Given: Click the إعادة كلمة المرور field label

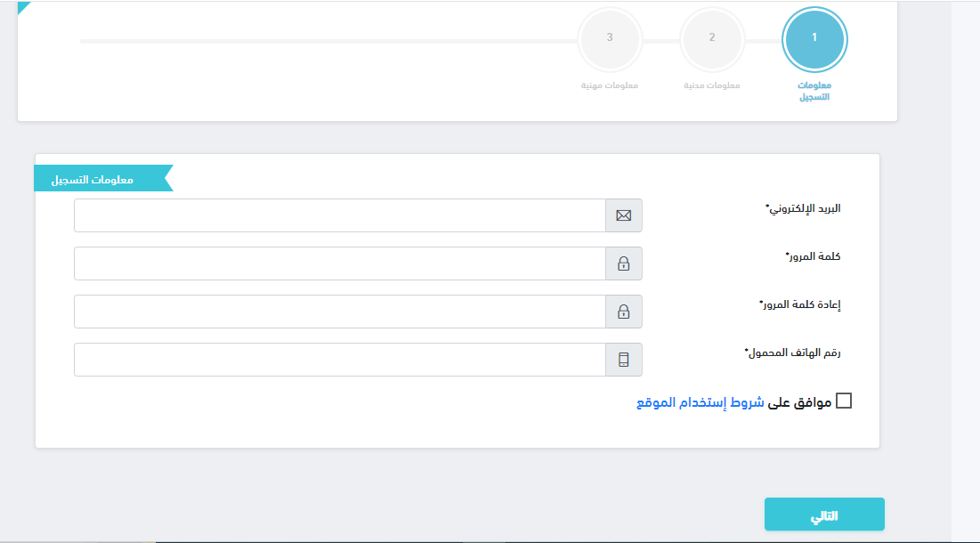Looking at the screenshot, I should click(800, 305).
